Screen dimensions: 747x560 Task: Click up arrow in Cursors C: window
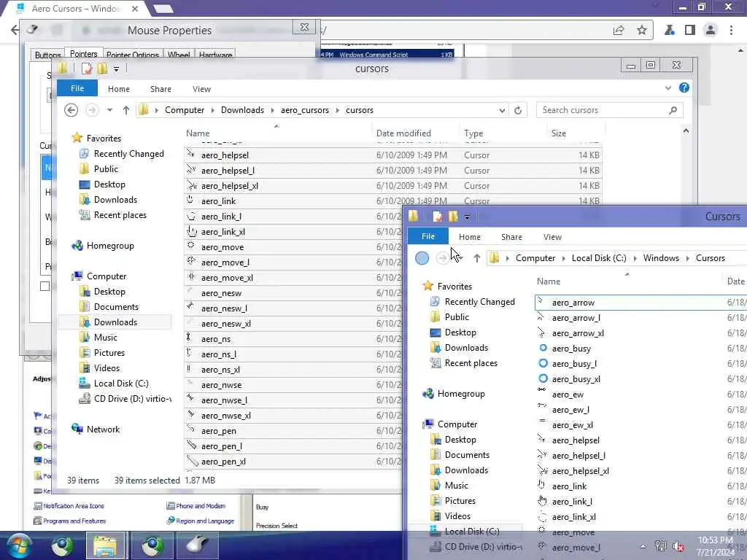(477, 258)
